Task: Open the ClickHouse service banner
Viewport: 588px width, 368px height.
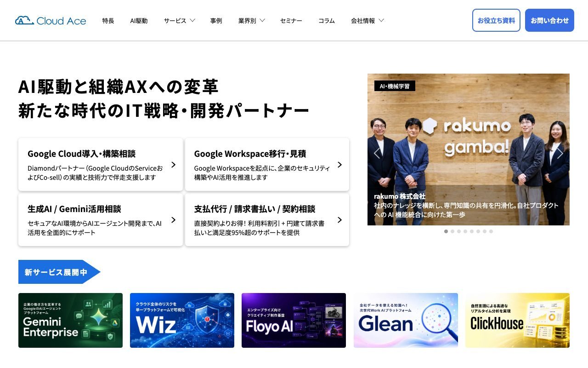Action: pos(517,320)
